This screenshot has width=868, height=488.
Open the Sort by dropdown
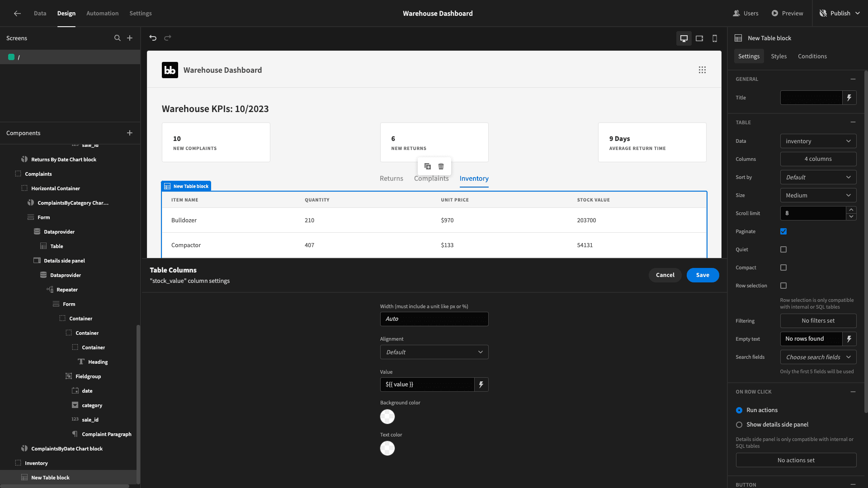coord(818,177)
